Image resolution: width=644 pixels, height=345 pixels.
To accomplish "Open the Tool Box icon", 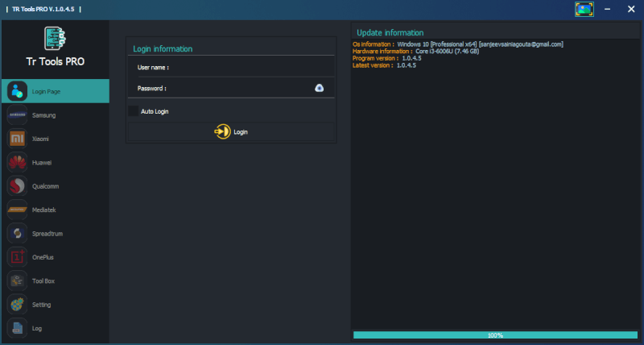I will (17, 281).
